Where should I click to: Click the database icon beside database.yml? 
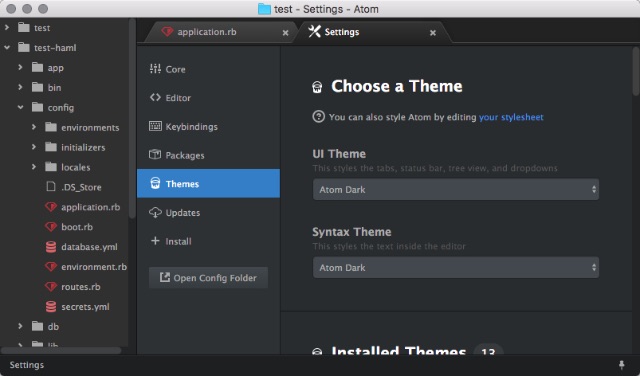click(51, 247)
